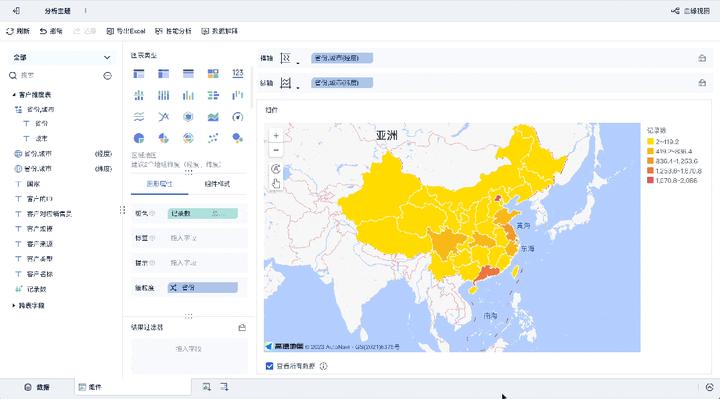Viewport: 720px width, 399px height.
Task: Switch to the 图形属性 tab
Action: (x=159, y=184)
